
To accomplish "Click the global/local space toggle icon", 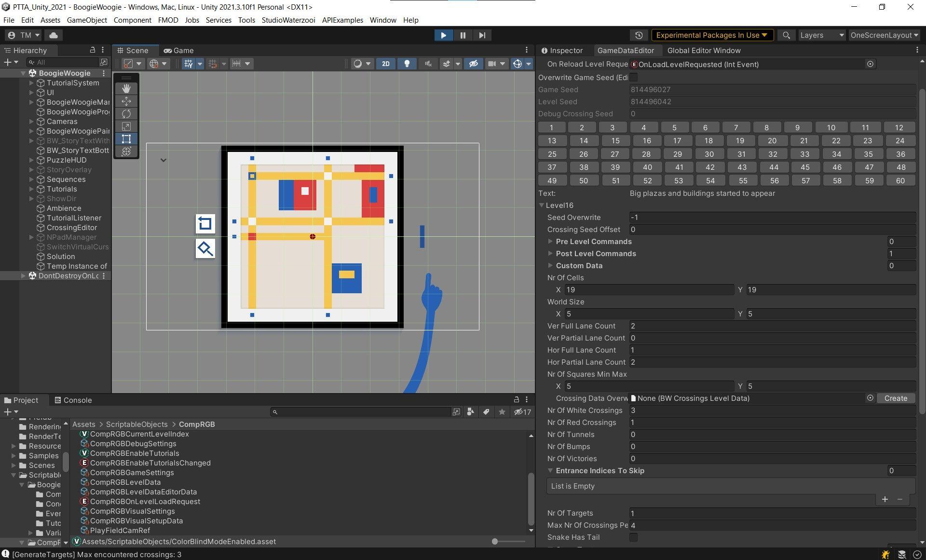I will click(x=154, y=64).
